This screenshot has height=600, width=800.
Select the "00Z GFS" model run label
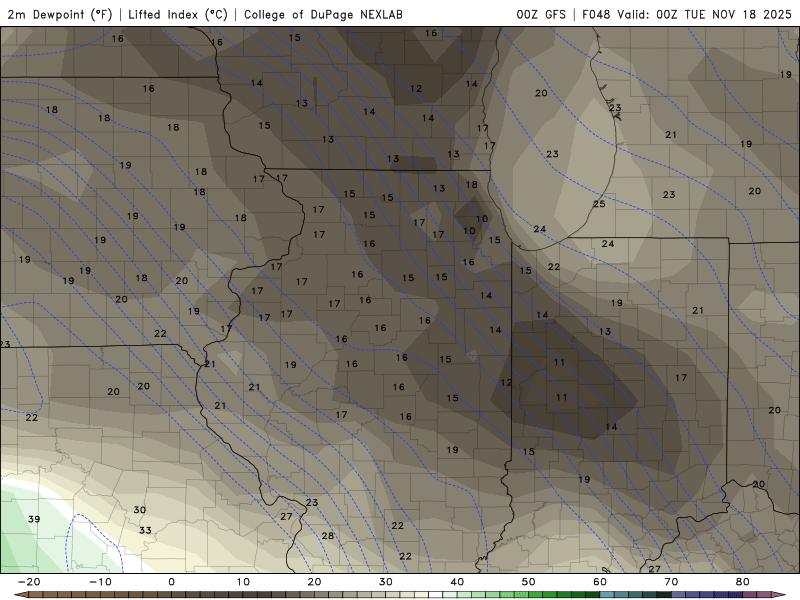click(541, 14)
